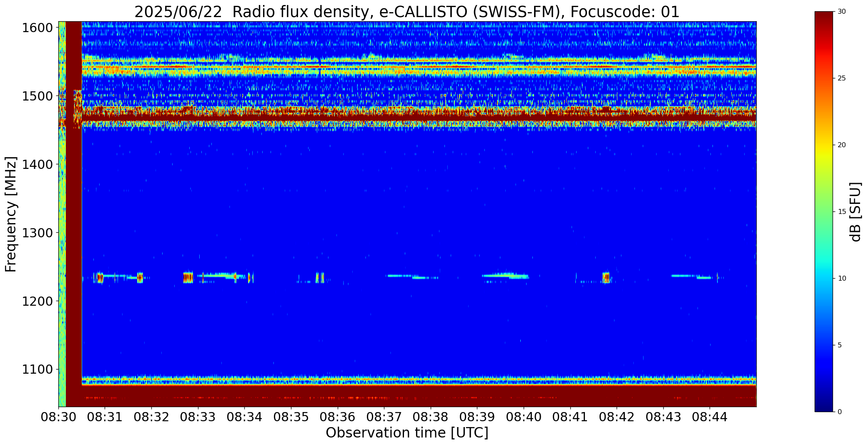868x445 pixels.
Task: Click the 08:37 time tick label
Action: (x=384, y=417)
